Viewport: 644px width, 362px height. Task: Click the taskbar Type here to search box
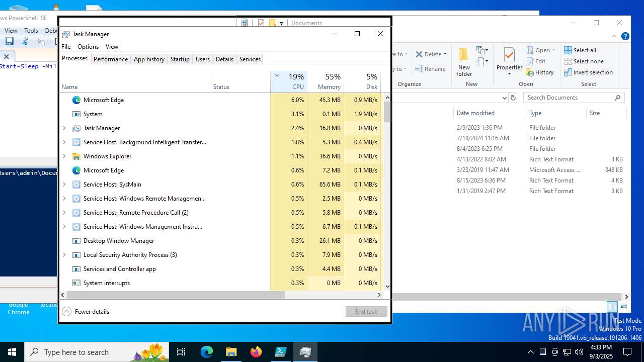click(x=98, y=352)
